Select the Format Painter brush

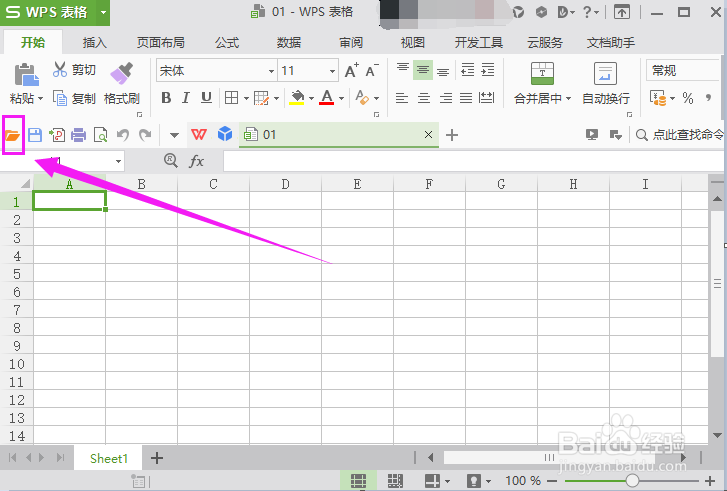[121, 73]
